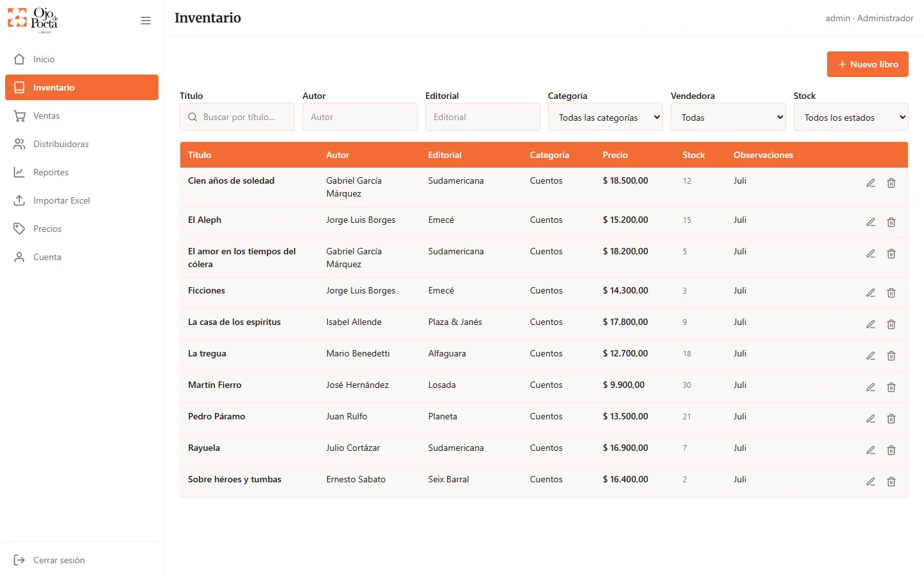Edit La casa de los espíritus
The width and height of the screenshot is (924, 578).
pyautogui.click(x=871, y=324)
